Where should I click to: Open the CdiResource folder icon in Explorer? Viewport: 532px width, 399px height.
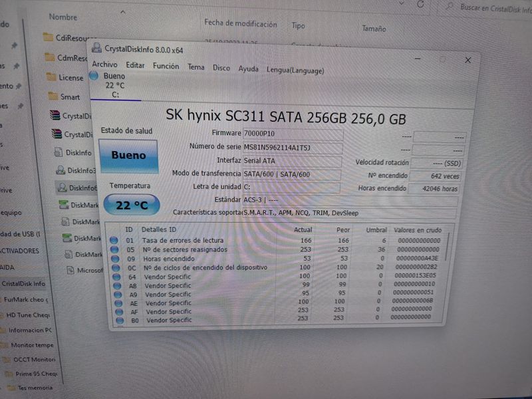[x=48, y=37]
